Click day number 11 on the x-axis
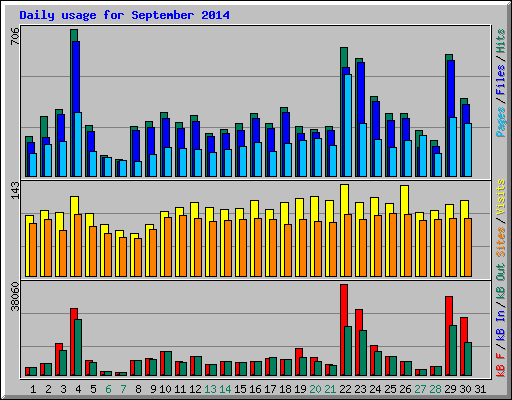The height and width of the screenshot is (400, 512). coord(180,389)
